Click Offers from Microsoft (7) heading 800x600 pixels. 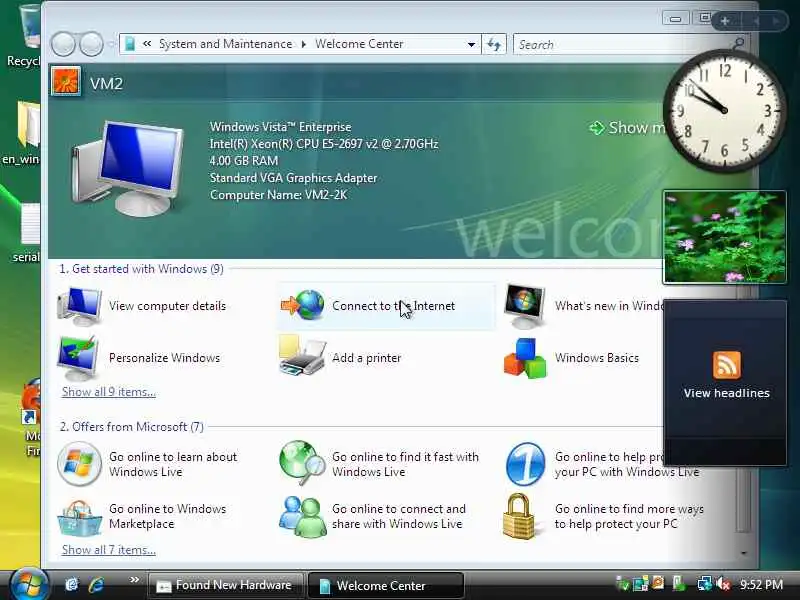tap(132, 427)
